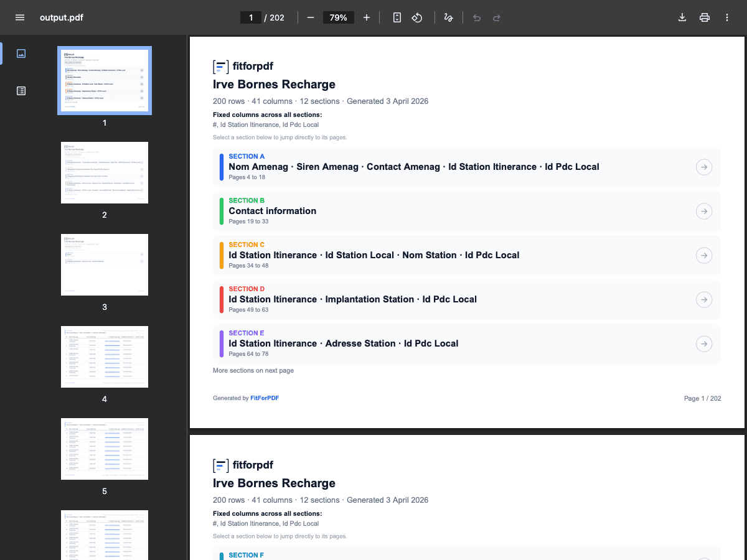Open Section B Contact information
747x560 pixels.
pos(273,211)
